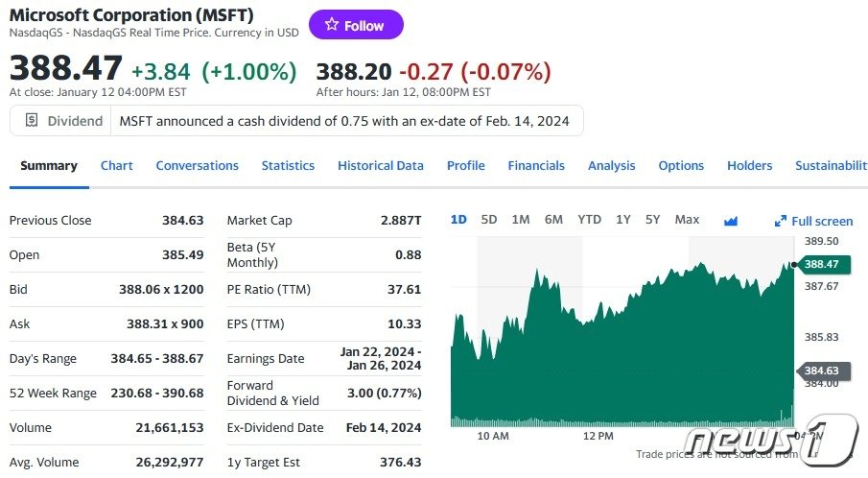Select the Max chart range
The width and height of the screenshot is (868, 478).
point(687,220)
